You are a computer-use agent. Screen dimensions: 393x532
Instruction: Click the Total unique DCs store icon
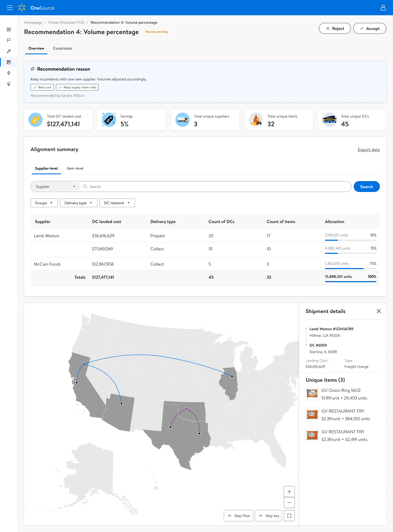point(330,120)
